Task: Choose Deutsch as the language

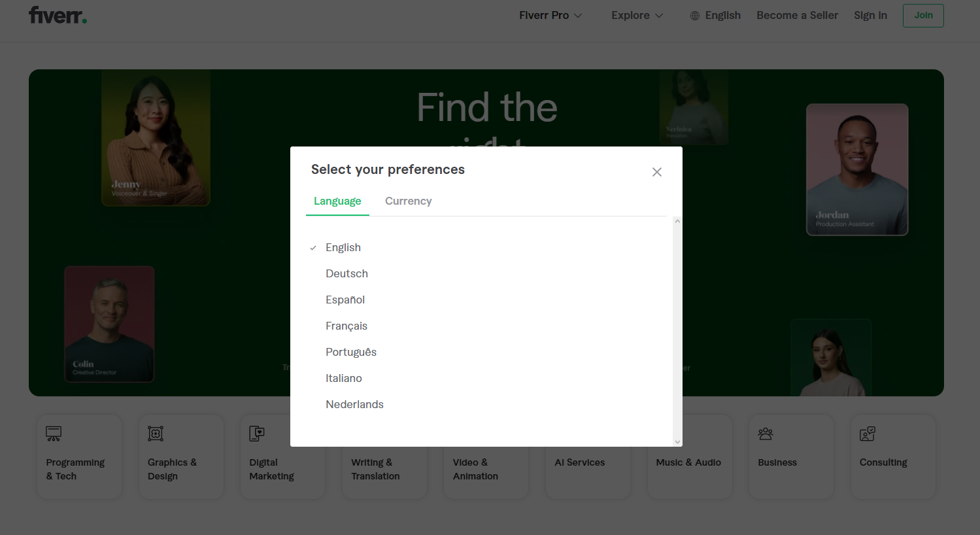Action: pyautogui.click(x=346, y=273)
